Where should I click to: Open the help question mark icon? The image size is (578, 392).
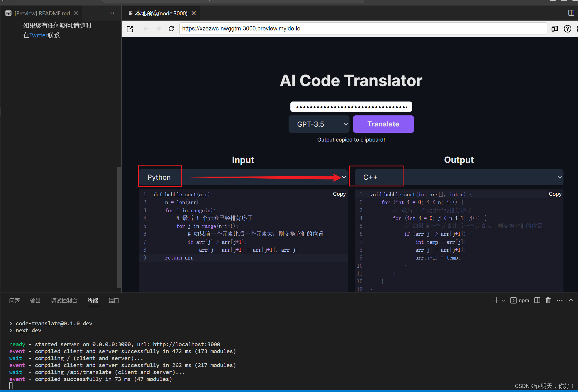(x=568, y=29)
